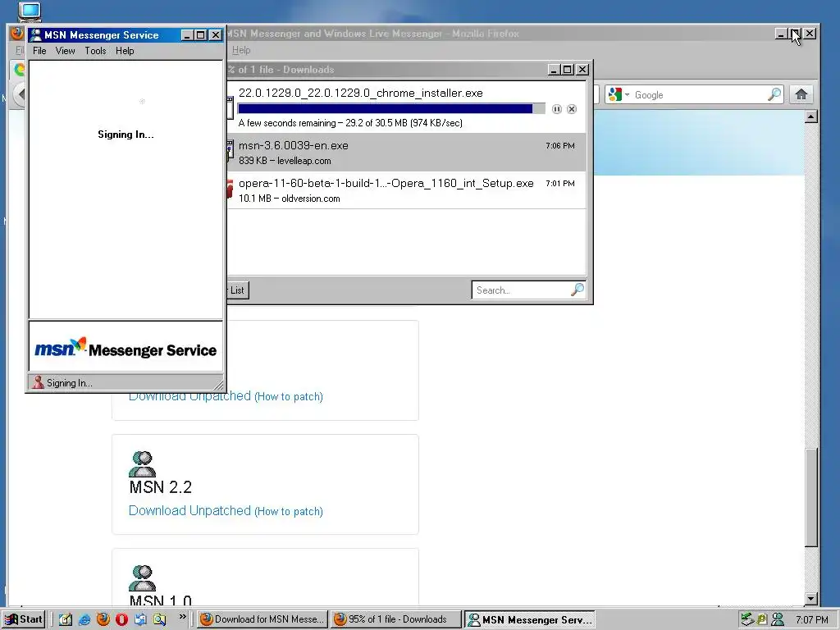Click MSN Messenger tray icon

[x=778, y=619]
